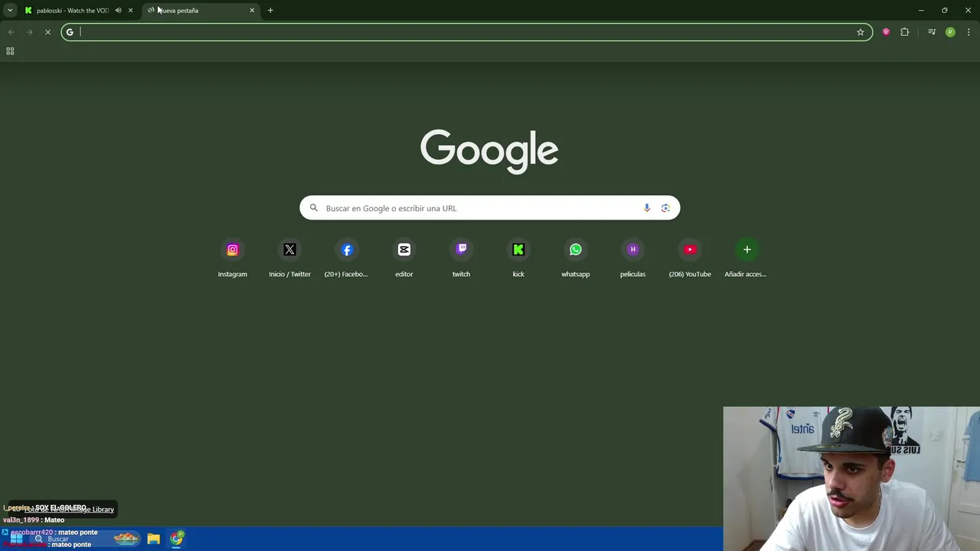This screenshot has height=551, width=980.
Task: Select the Nueva pestaña tab
Action: [x=201, y=11]
